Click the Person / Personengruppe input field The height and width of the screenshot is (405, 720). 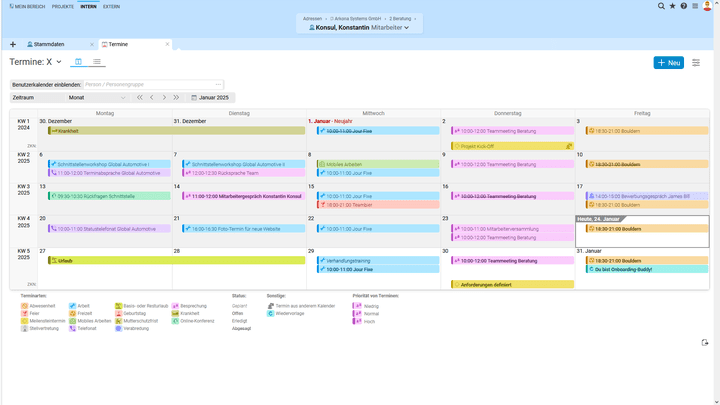[x=152, y=84]
